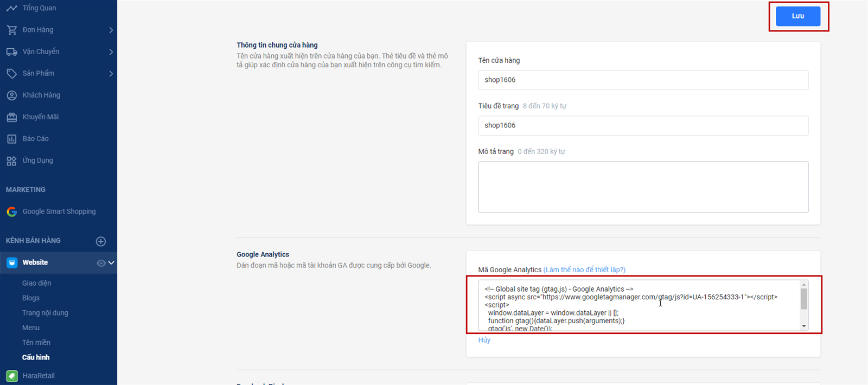
Task: Click the Website channel storefront icon
Action: coord(12,262)
